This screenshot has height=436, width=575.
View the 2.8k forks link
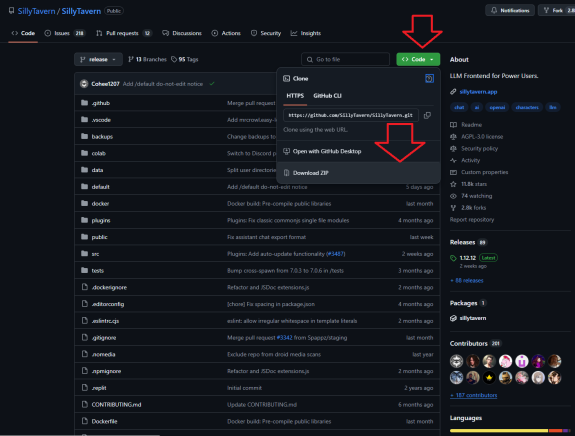point(473,208)
